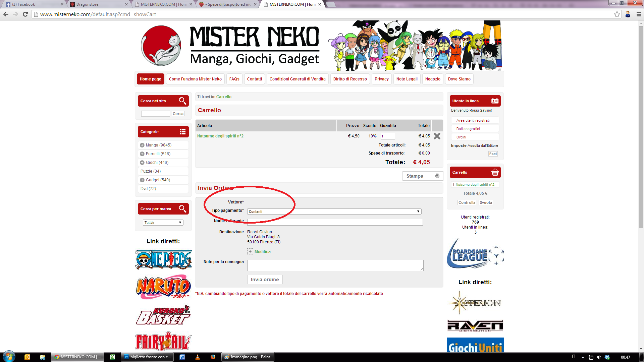Click the Asterion logo link
Viewport: 644px width, 362px height.
475,303
